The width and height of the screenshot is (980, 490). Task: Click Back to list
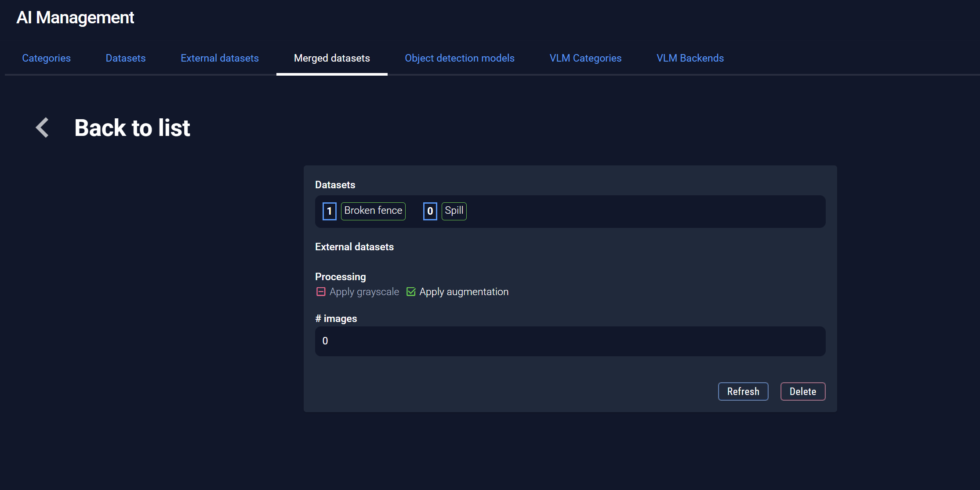coord(132,128)
